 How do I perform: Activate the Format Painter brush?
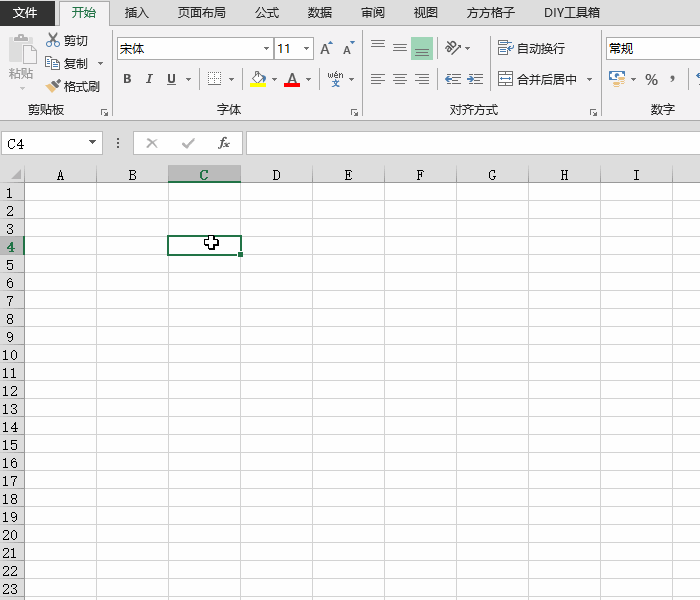[53, 86]
